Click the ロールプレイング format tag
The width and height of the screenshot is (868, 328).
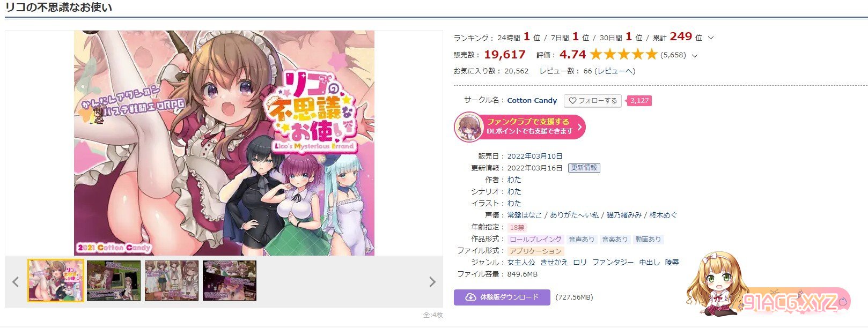click(x=535, y=239)
